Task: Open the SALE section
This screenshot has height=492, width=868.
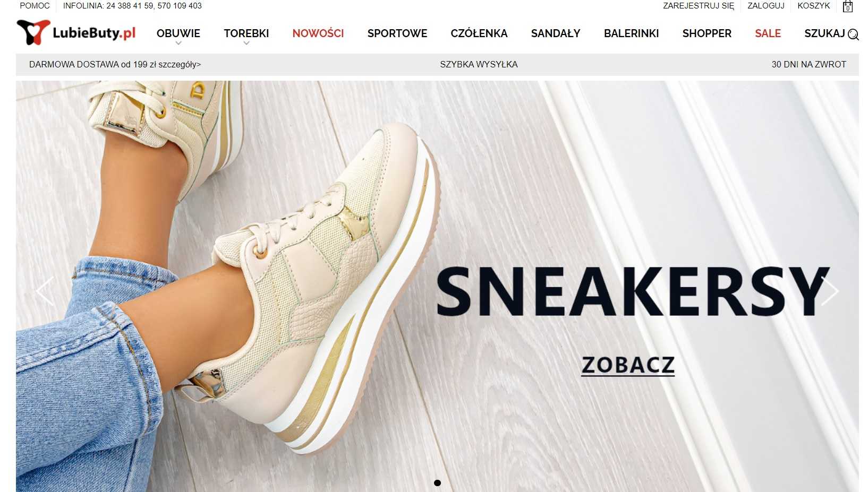Action: [768, 33]
